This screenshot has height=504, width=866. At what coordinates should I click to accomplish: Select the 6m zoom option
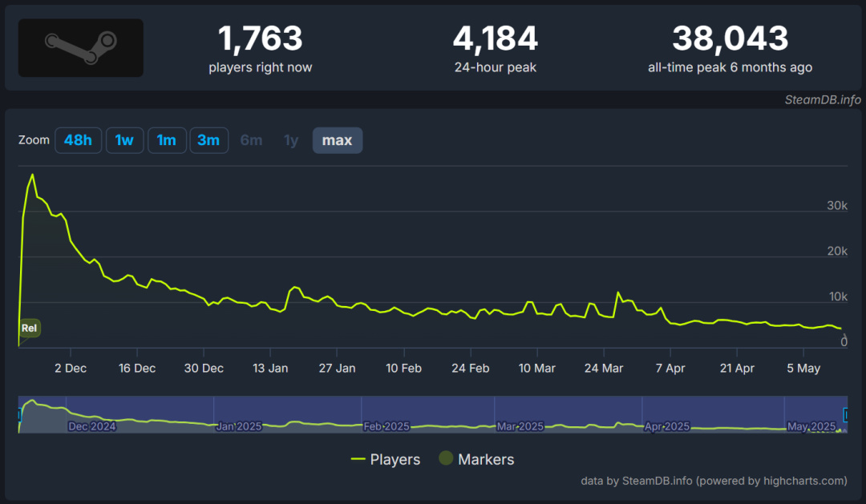(x=251, y=140)
